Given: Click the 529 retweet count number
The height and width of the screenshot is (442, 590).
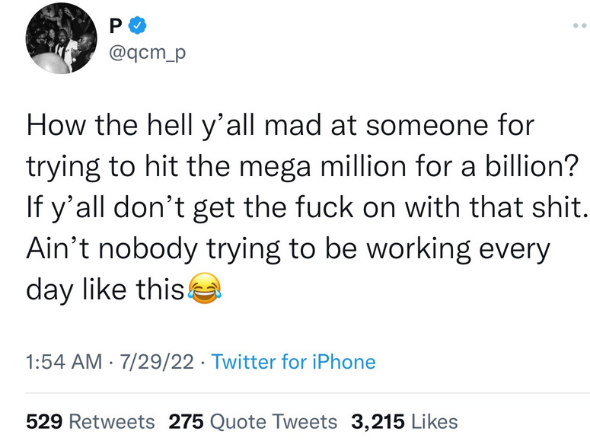Looking at the screenshot, I should pos(44,421).
